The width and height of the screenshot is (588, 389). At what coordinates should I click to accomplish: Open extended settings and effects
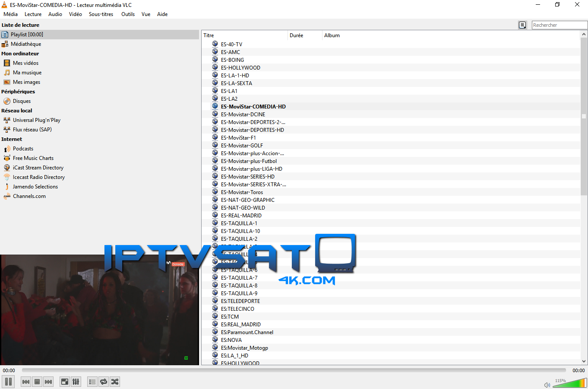click(76, 382)
